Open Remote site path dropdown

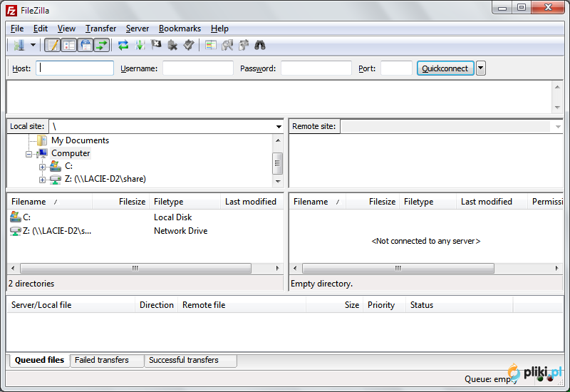558,127
